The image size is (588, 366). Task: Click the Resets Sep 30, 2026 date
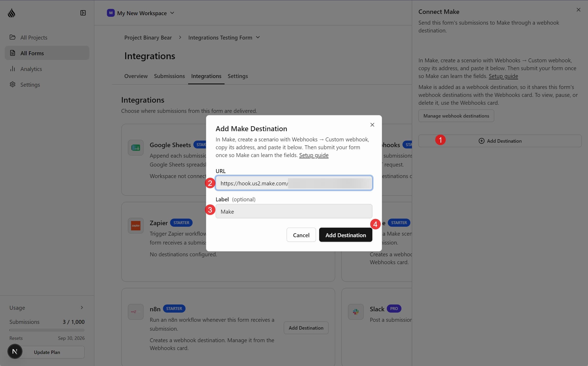(71, 338)
